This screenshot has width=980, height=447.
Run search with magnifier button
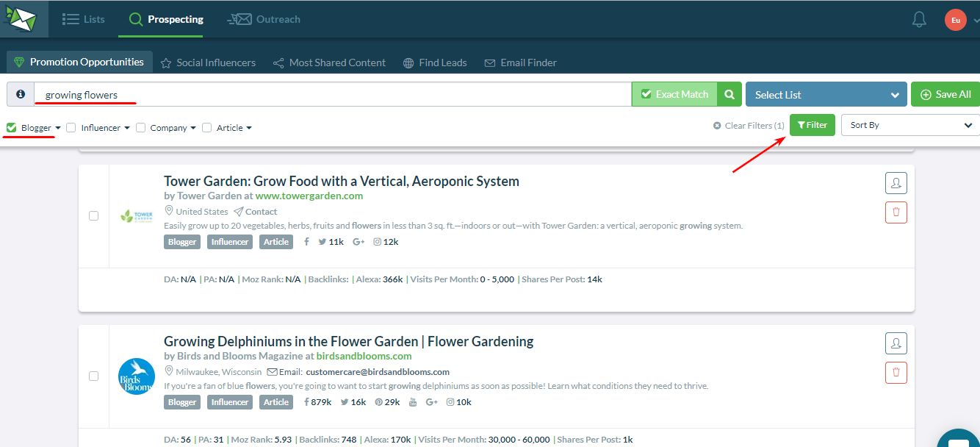[729, 94]
